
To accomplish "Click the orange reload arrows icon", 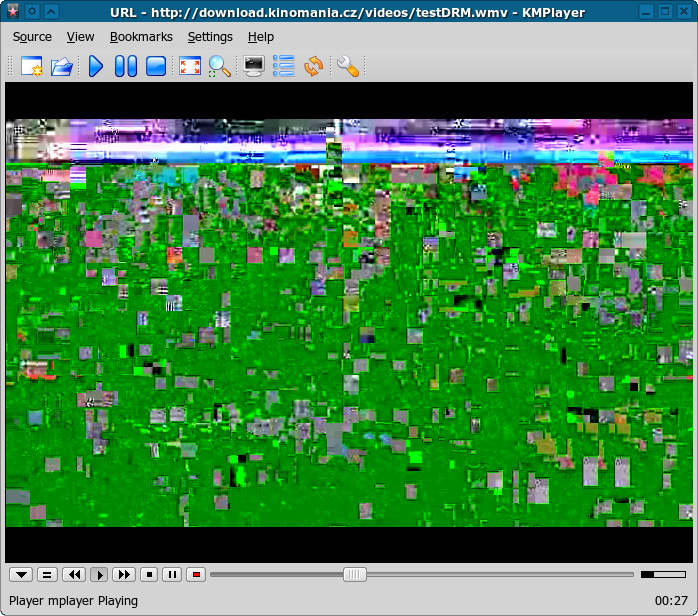I will coord(313,66).
